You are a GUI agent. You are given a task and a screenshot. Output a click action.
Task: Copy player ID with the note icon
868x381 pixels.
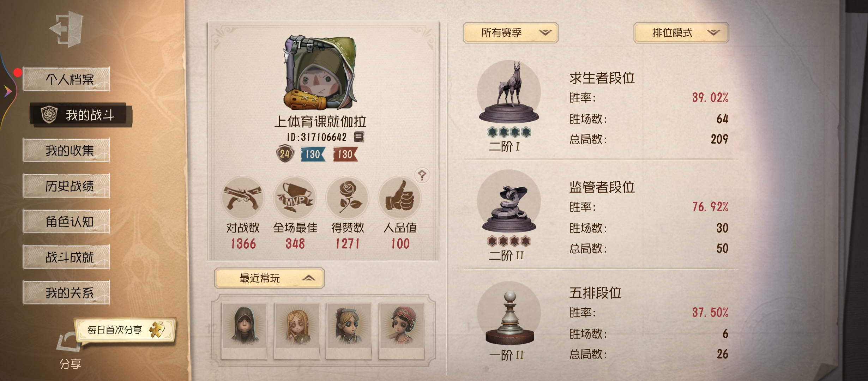[x=359, y=137]
